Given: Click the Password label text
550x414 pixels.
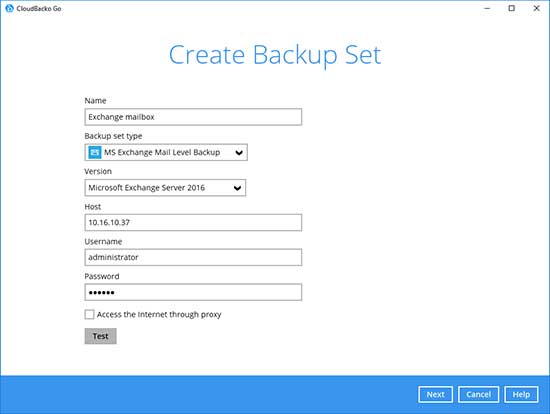Looking at the screenshot, I should tap(102, 276).
